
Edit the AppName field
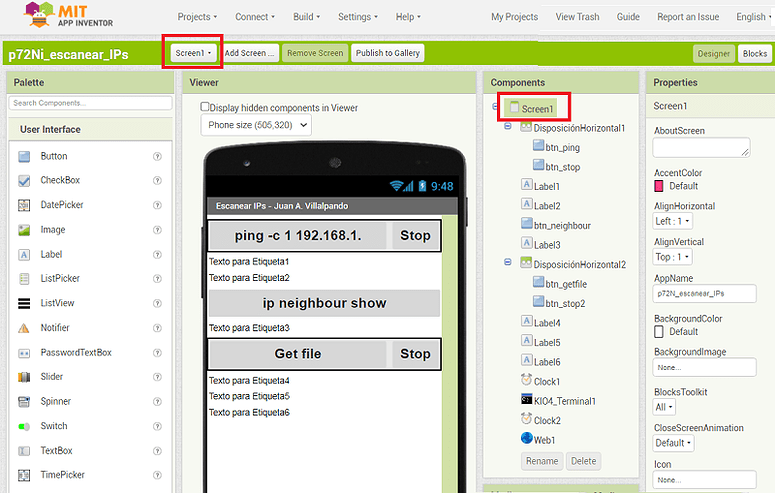[704, 293]
